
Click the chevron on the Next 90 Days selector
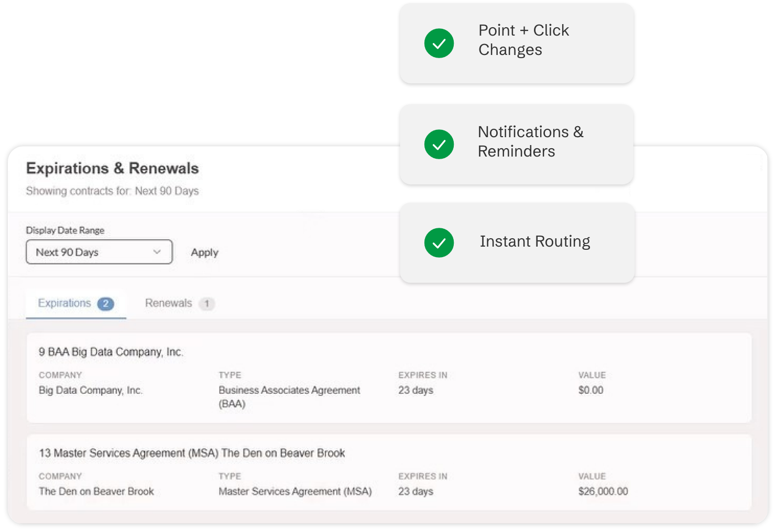(x=157, y=252)
